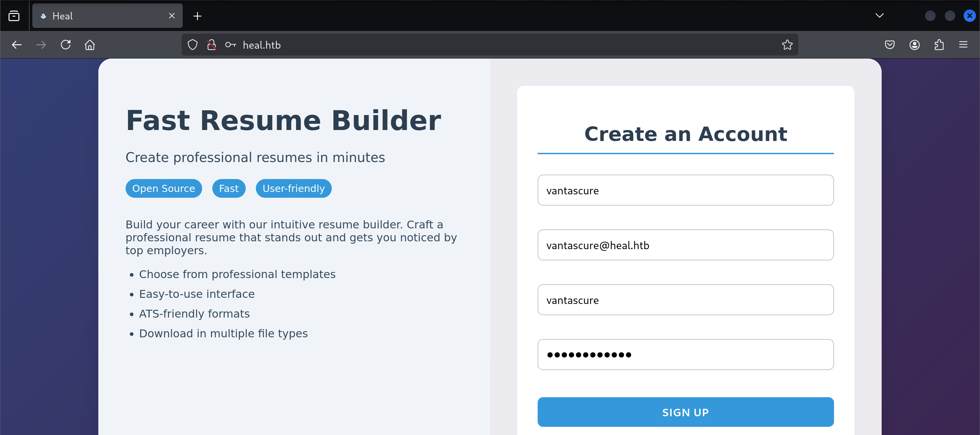Click the insecure connection padlock icon
The height and width of the screenshot is (435, 980).
coord(212,45)
